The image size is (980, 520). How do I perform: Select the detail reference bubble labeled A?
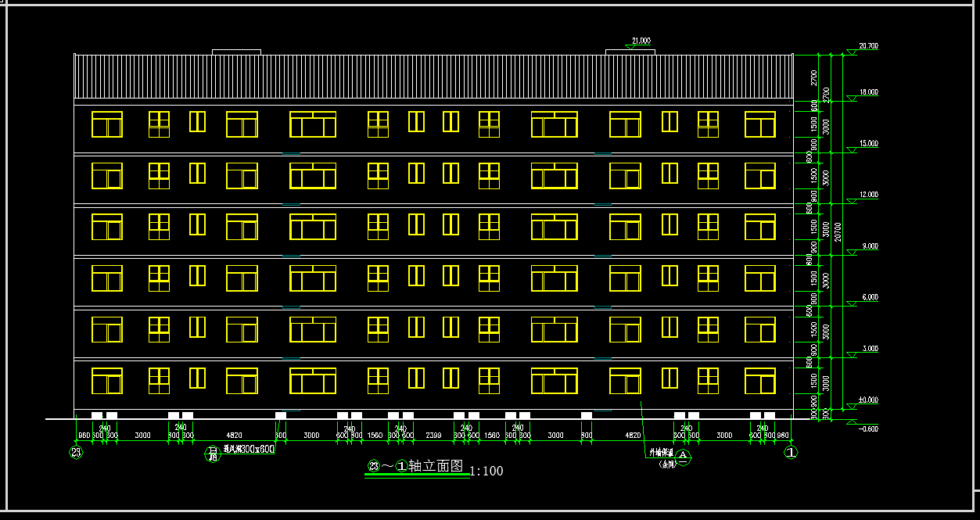coord(683,455)
